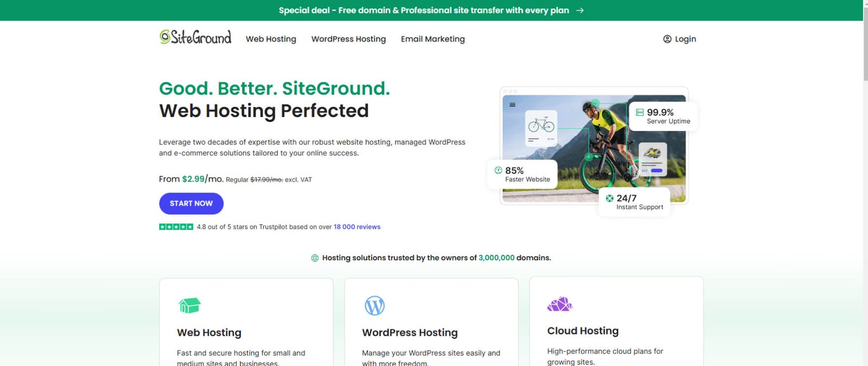Click 'High-performance cloud plans' description text
Viewport: 868px width, 366px height.
[605, 356]
